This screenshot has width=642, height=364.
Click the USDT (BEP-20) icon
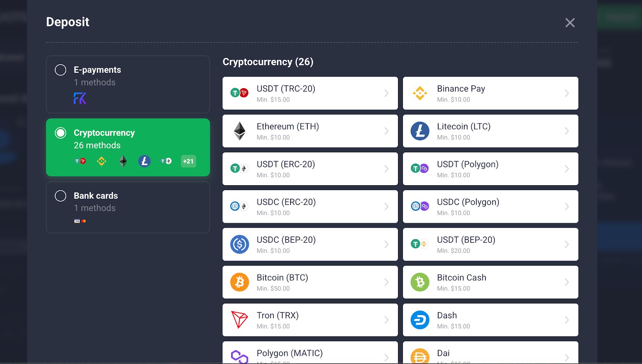(x=420, y=244)
